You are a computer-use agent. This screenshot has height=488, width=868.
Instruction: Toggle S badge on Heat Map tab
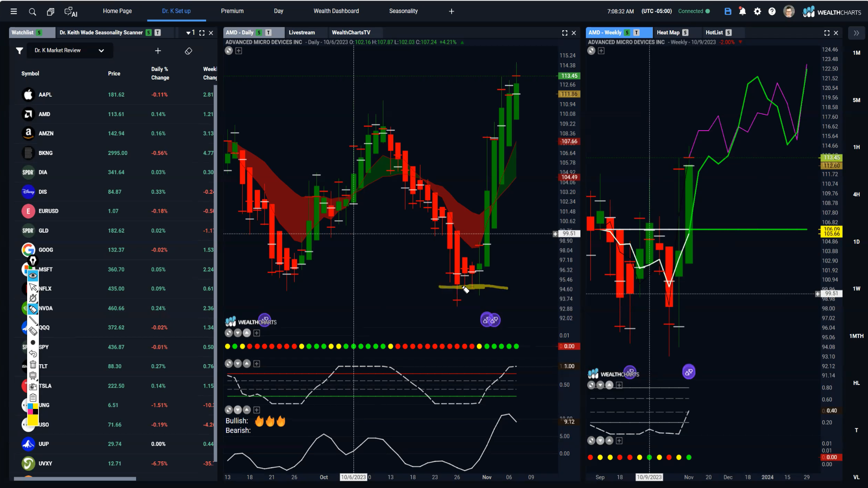click(x=685, y=33)
